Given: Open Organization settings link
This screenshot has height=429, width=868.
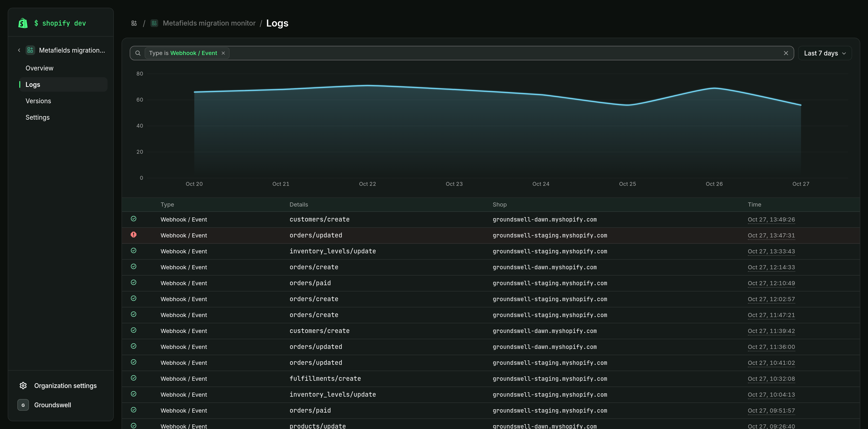Looking at the screenshot, I should (x=65, y=386).
